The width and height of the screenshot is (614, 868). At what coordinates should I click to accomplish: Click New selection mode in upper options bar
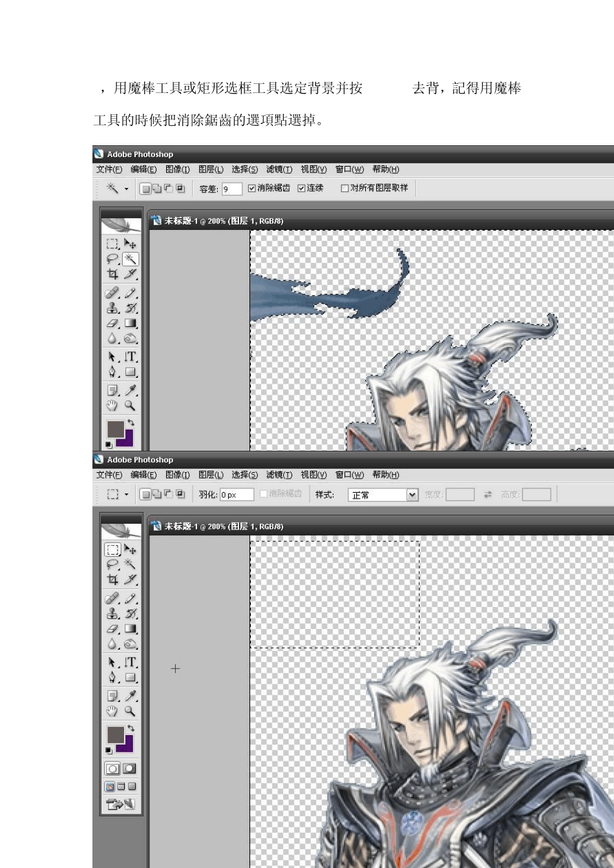[x=145, y=189]
